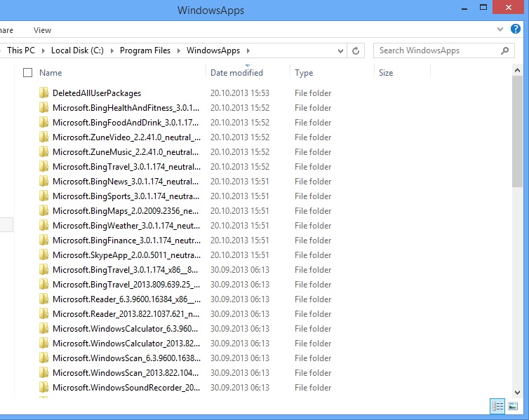The width and height of the screenshot is (529, 420).
Task: Click the Microsoft.BingMaps folder icon
Action: (43, 210)
